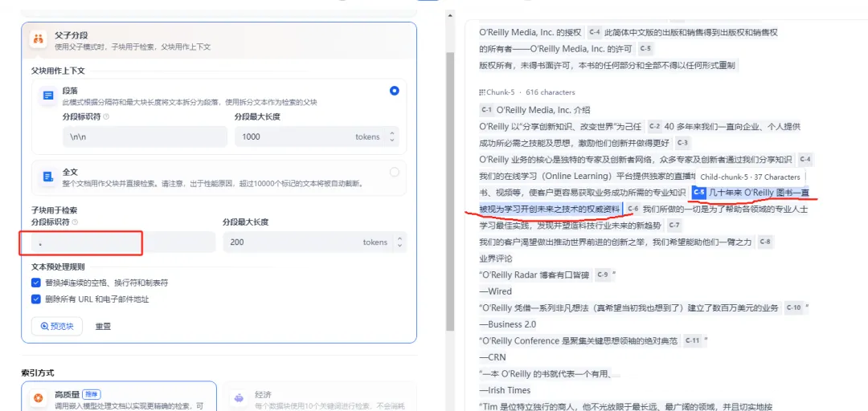Click the '—Business 2.0' attribution line
Viewport: 868px width, 411px height.
[508, 324]
